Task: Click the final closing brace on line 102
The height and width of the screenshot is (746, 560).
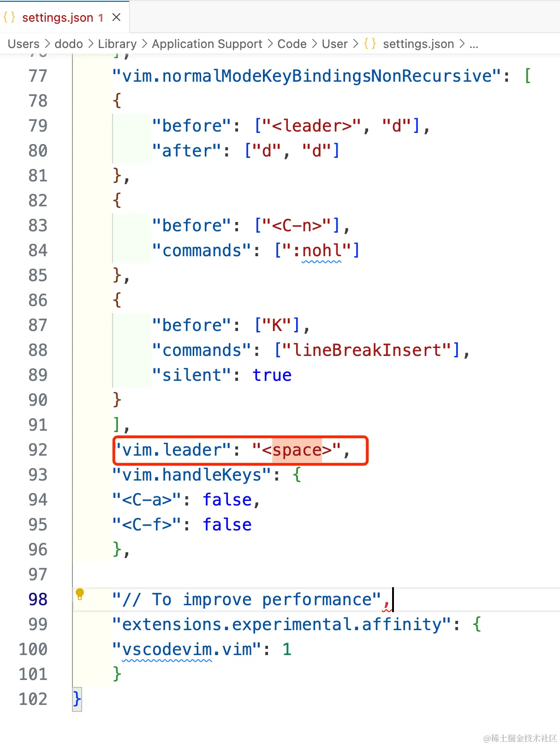Action: click(77, 699)
